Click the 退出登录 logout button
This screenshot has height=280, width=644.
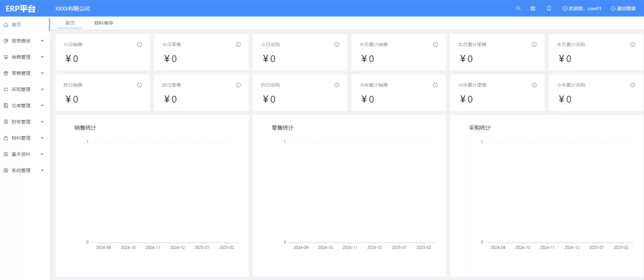[623, 8]
